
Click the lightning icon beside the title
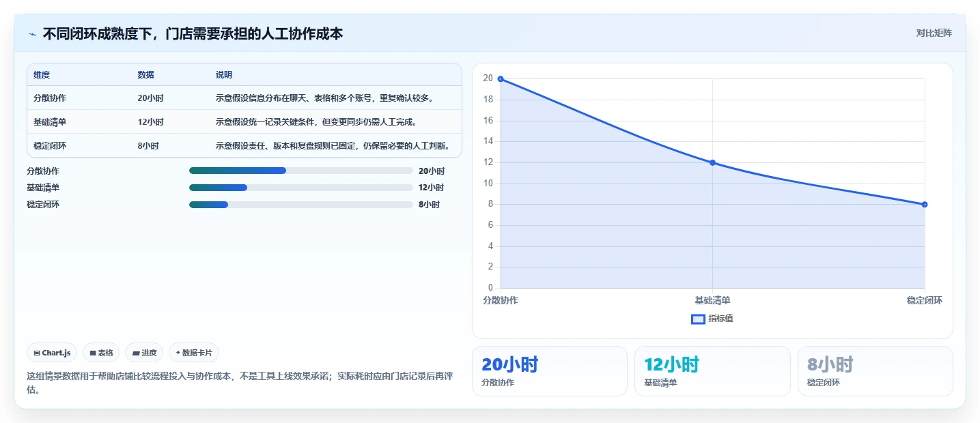coord(33,33)
